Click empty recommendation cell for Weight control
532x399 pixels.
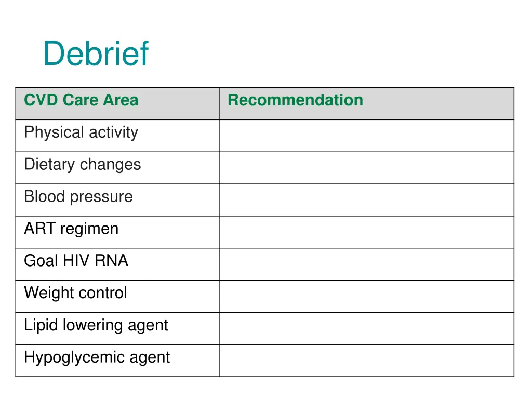coord(366,296)
